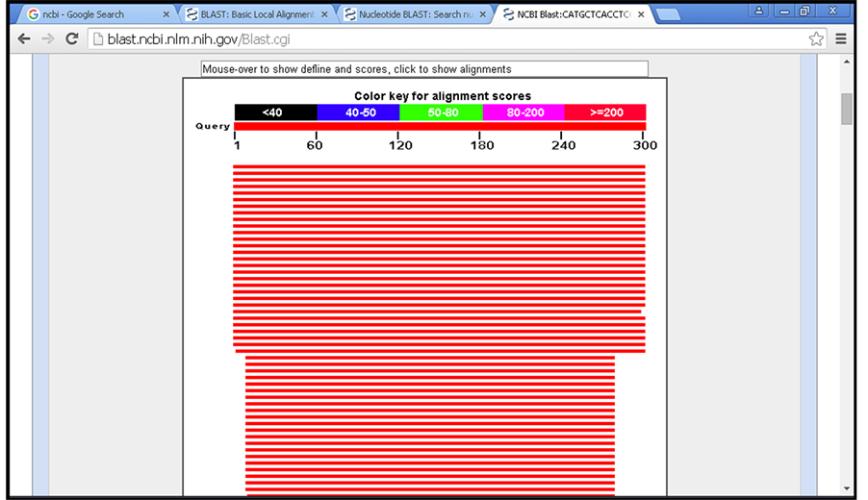This screenshot has width=868, height=500.
Task: Click the vertical scrollbar thumb
Action: [847, 109]
